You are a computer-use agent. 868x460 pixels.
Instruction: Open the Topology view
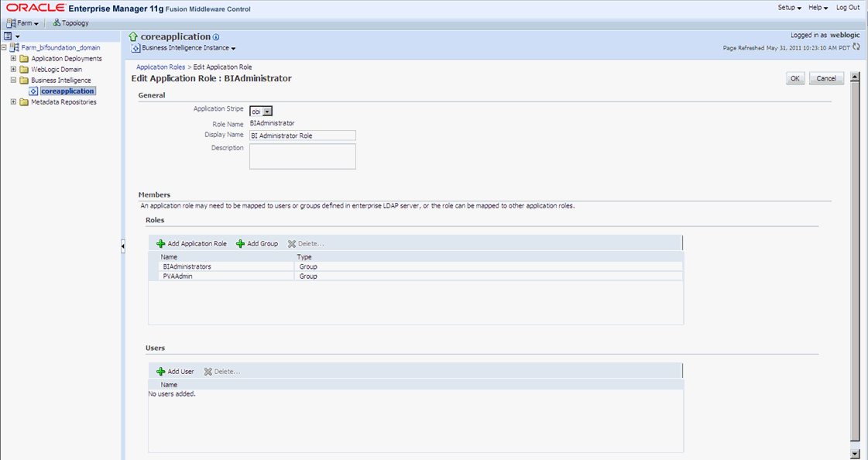(71, 23)
